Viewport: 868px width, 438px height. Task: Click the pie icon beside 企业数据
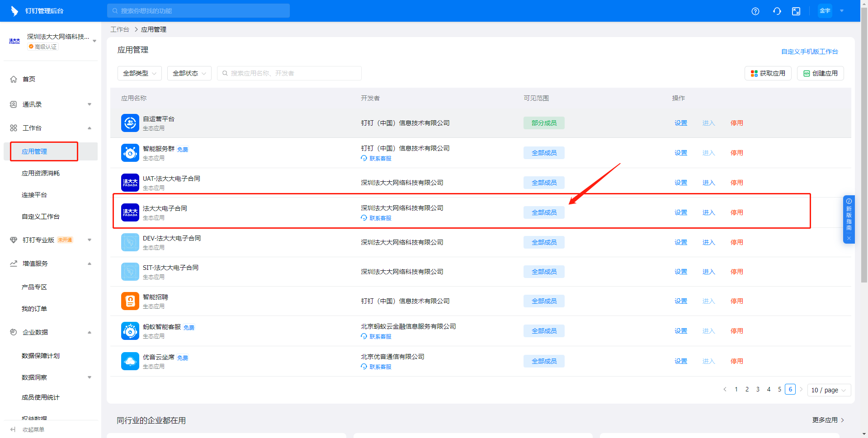point(14,332)
